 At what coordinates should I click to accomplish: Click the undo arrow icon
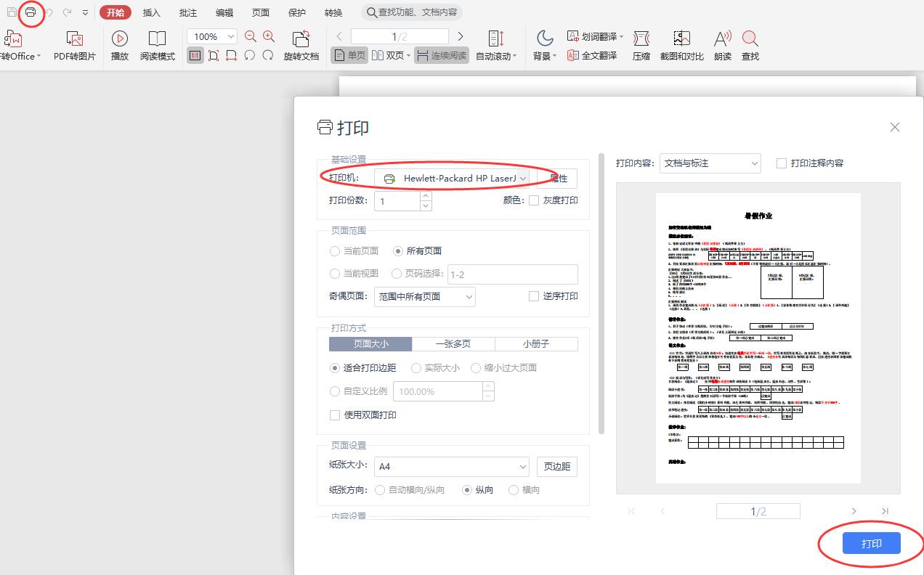click(49, 12)
